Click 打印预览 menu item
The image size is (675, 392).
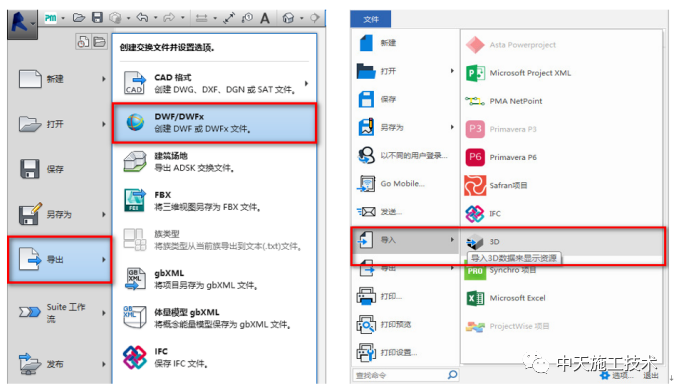click(x=406, y=324)
